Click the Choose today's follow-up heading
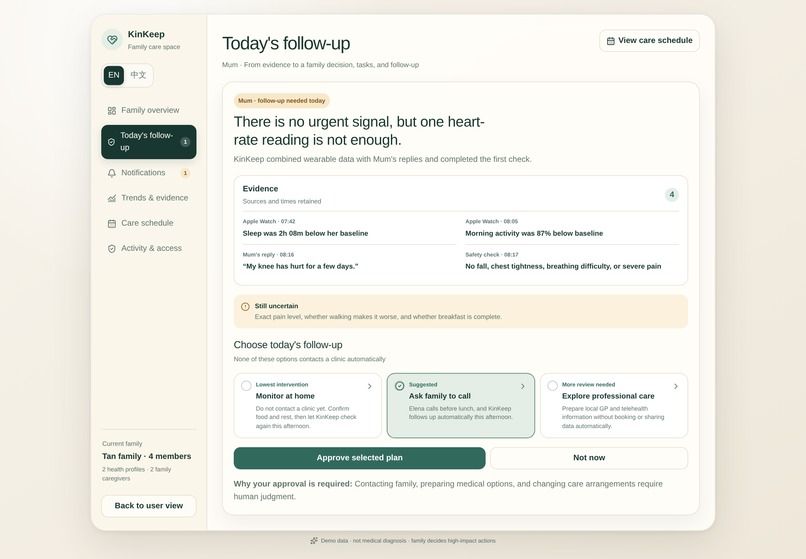Viewport: 806px width, 559px height. click(x=288, y=345)
